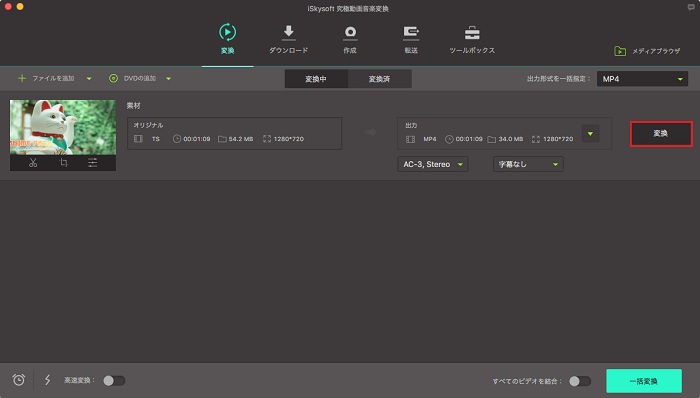Click the original TS format label
The image size is (700, 398).
click(x=155, y=139)
